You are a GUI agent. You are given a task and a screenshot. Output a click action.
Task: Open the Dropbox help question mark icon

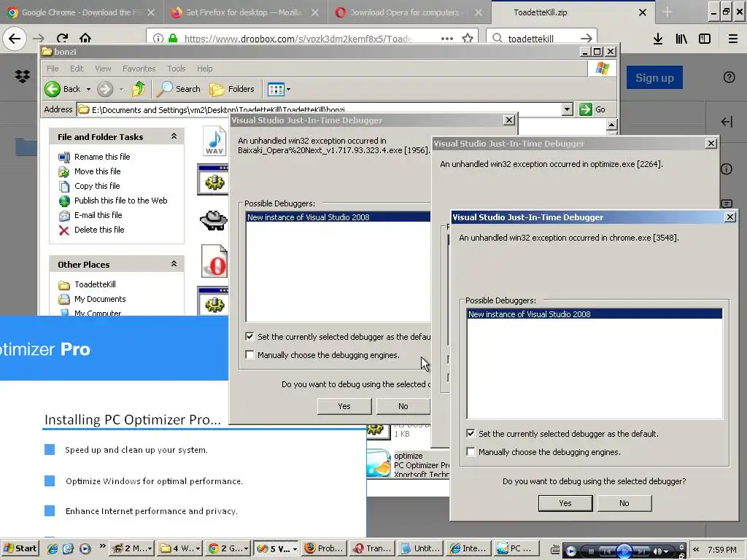point(729,77)
